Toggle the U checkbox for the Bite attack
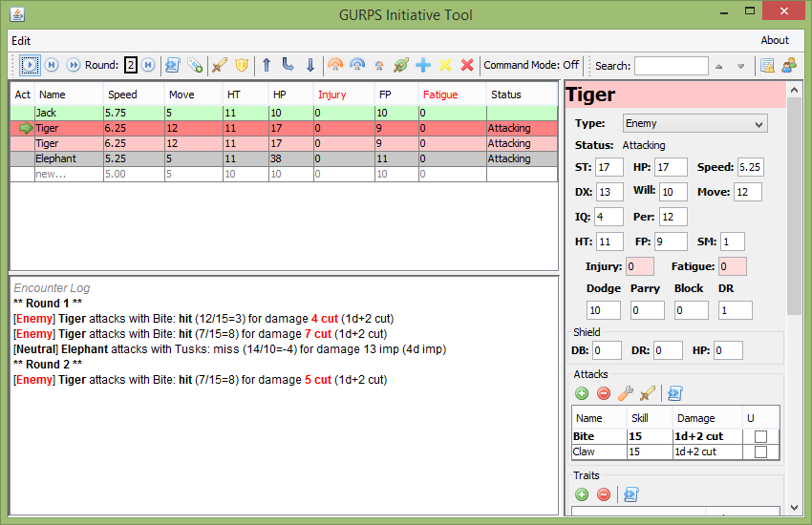 coord(760,436)
